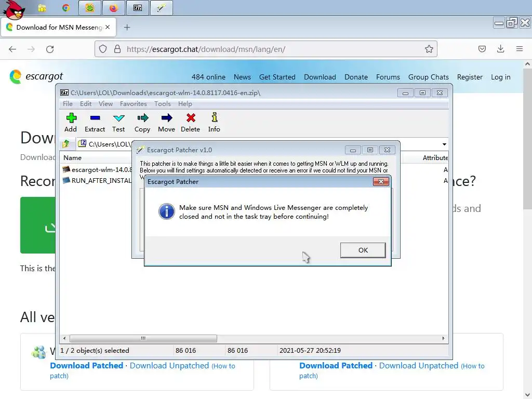Open the Edit menu in 7-Zip

tap(86, 104)
